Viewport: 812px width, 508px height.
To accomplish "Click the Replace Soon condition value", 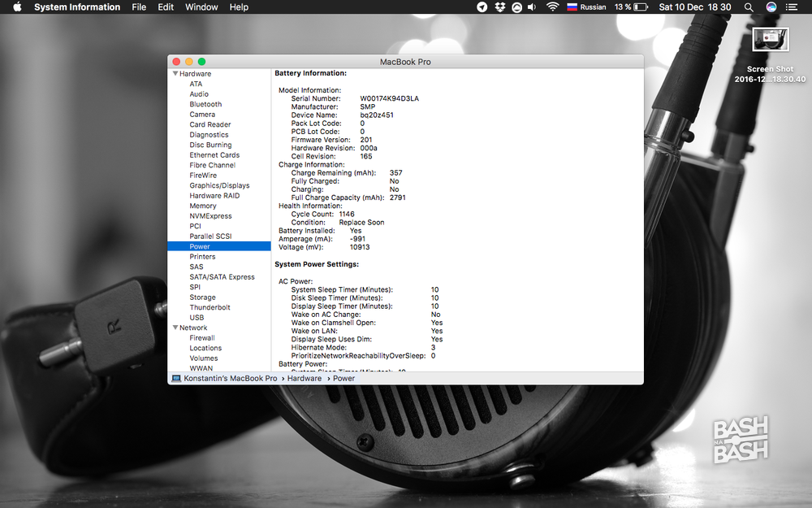I will click(x=361, y=223).
